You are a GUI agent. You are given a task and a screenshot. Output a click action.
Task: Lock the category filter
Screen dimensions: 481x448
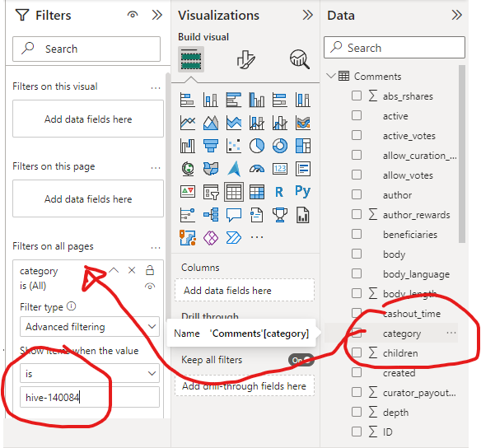pyautogui.click(x=150, y=270)
